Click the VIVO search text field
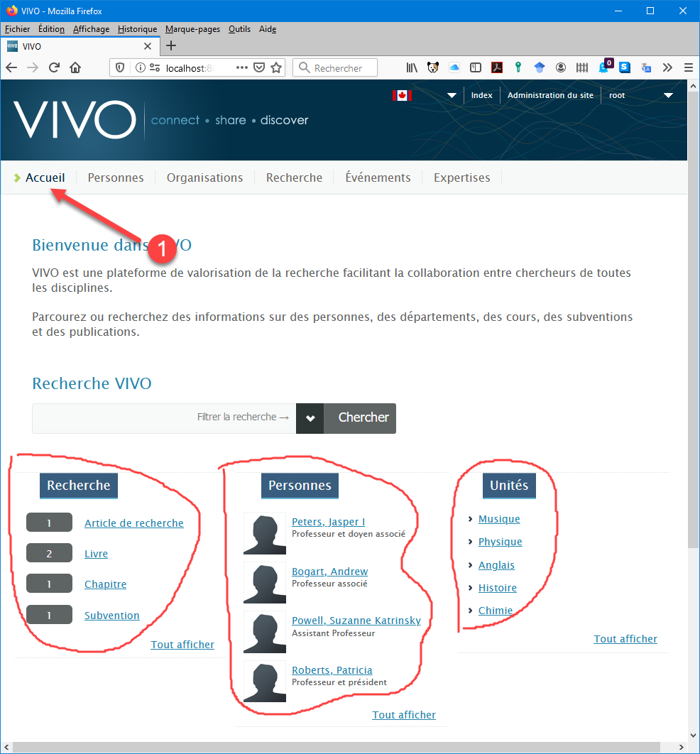 [x=164, y=418]
